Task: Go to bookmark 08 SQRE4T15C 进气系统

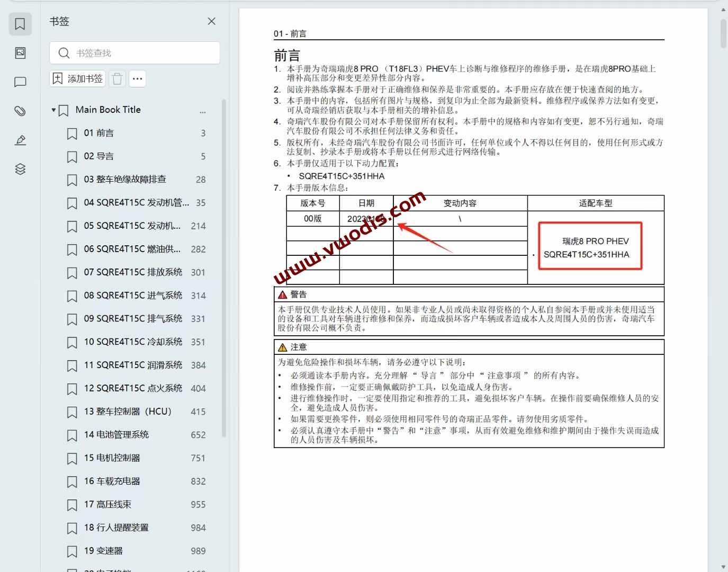Action: pyautogui.click(x=133, y=295)
